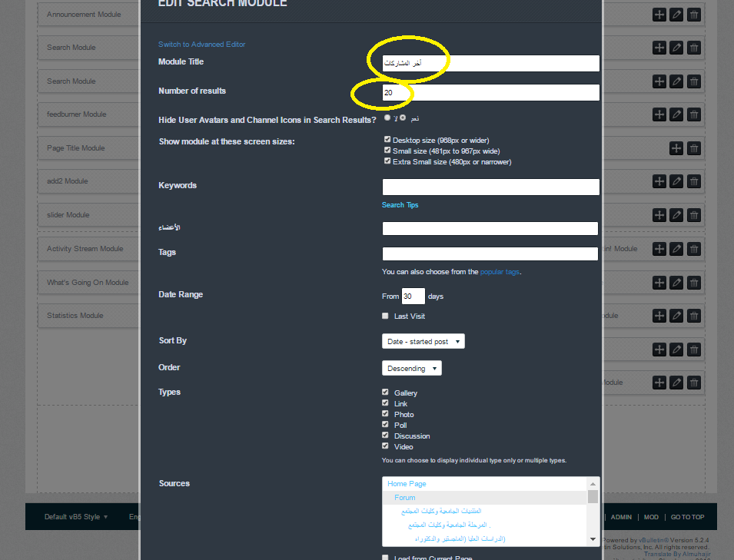Screen dimensions: 734x560
Task: Click the edit pencil for Announcement Module
Action: tap(676, 15)
